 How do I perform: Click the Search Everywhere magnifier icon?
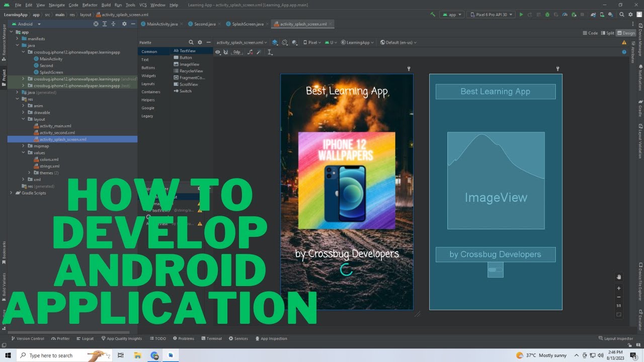(622, 15)
